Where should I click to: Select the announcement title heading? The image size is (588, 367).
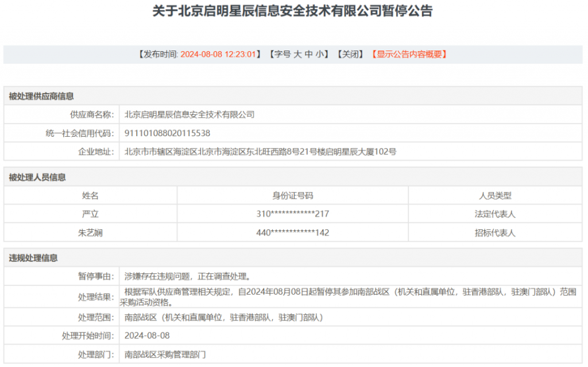292,11
